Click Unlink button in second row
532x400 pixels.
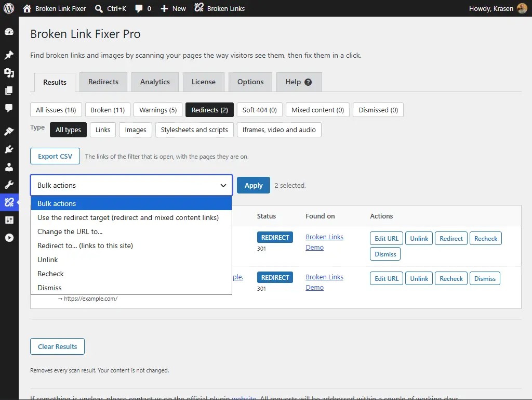(x=419, y=278)
